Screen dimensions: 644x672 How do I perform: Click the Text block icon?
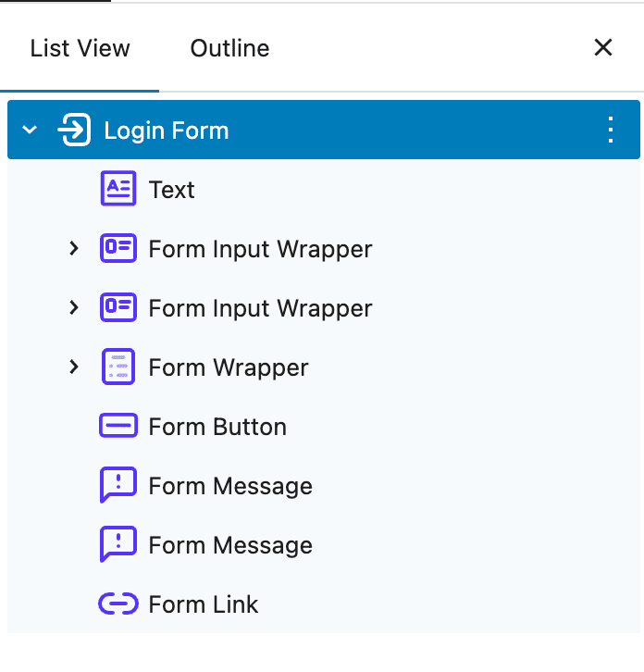pos(118,190)
